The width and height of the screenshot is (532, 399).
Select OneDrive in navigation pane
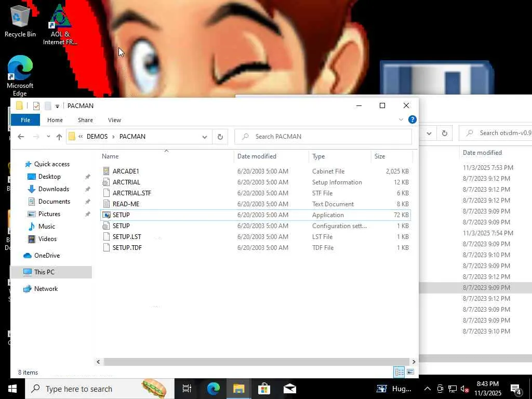47,256
